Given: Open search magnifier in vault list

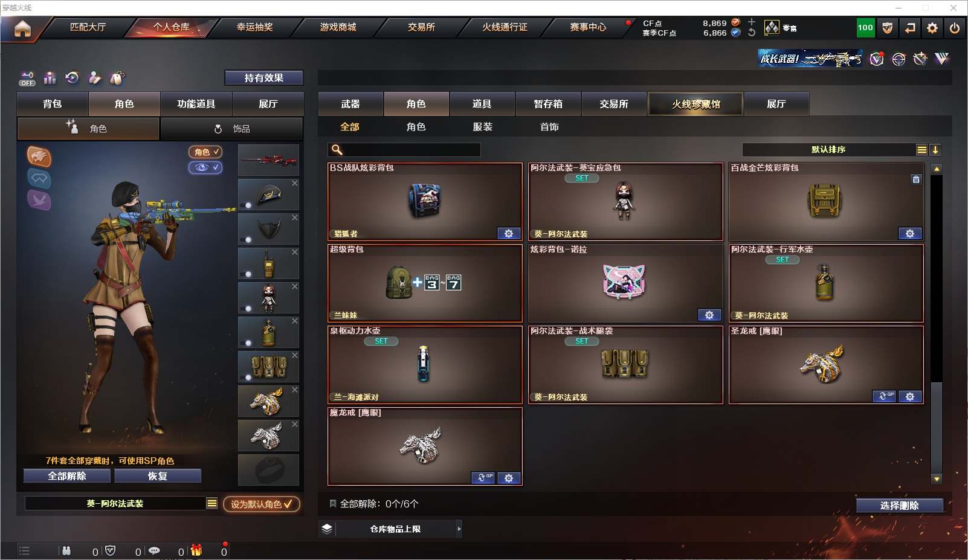Looking at the screenshot, I should tap(337, 150).
